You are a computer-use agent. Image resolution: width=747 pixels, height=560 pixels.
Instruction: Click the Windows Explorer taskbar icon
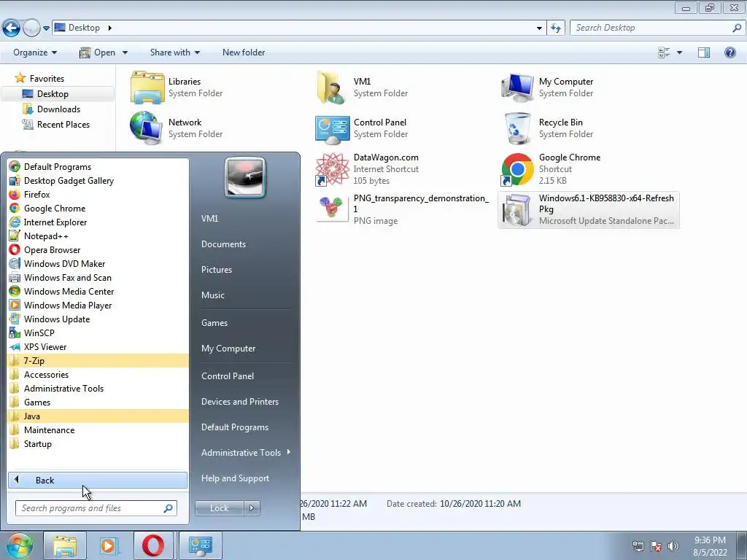(64, 545)
